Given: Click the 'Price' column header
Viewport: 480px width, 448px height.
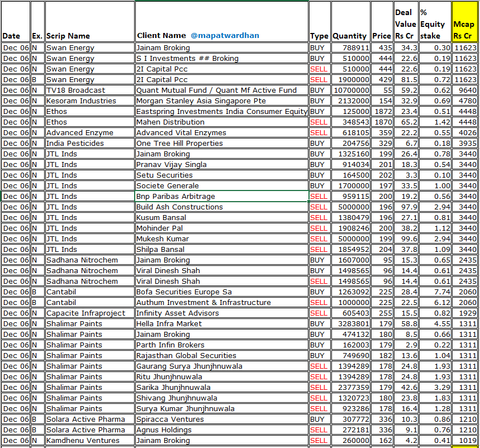Looking at the screenshot, I should (x=382, y=21).
